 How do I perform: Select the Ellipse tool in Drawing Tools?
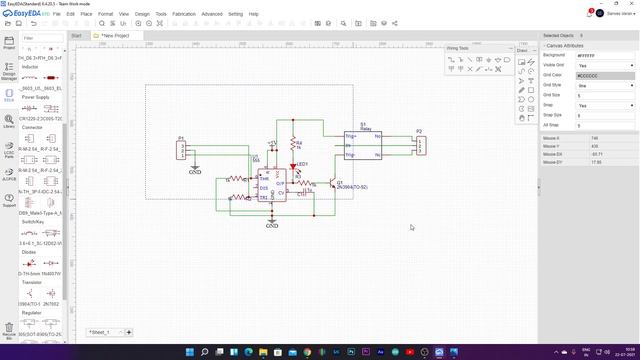coord(531,100)
